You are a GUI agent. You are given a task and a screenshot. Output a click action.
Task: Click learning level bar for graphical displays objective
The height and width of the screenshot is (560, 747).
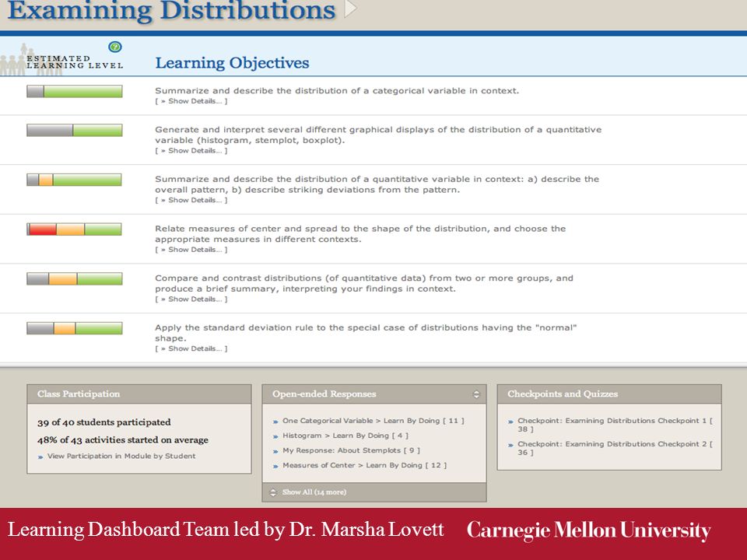[x=75, y=130]
